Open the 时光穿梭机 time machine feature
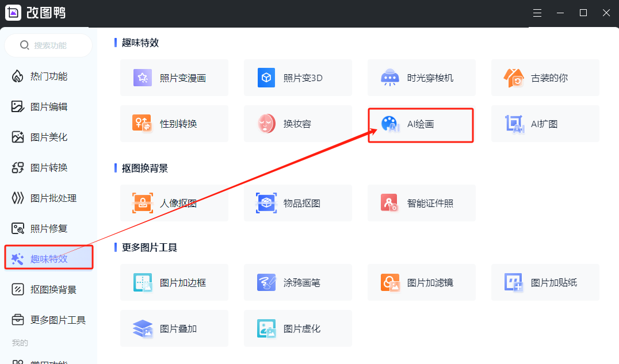619x364 pixels. (x=421, y=78)
